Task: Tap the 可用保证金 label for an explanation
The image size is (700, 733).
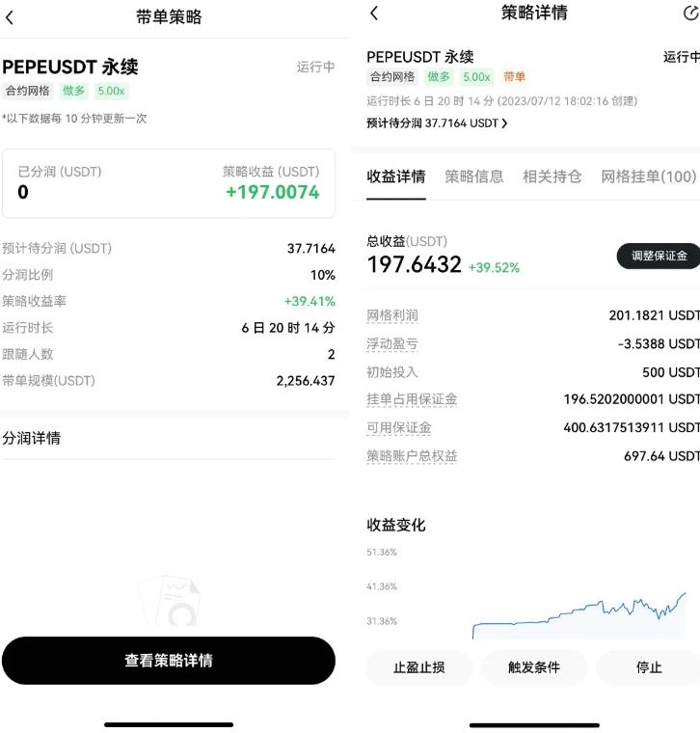Action: pyautogui.click(x=398, y=427)
